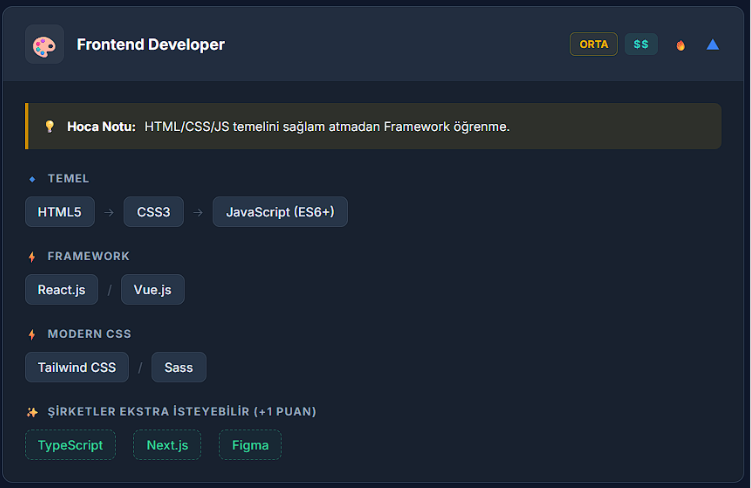The image size is (751, 488).
Task: Click the lightning icon beside MODERN CSS
Action: coord(32,334)
